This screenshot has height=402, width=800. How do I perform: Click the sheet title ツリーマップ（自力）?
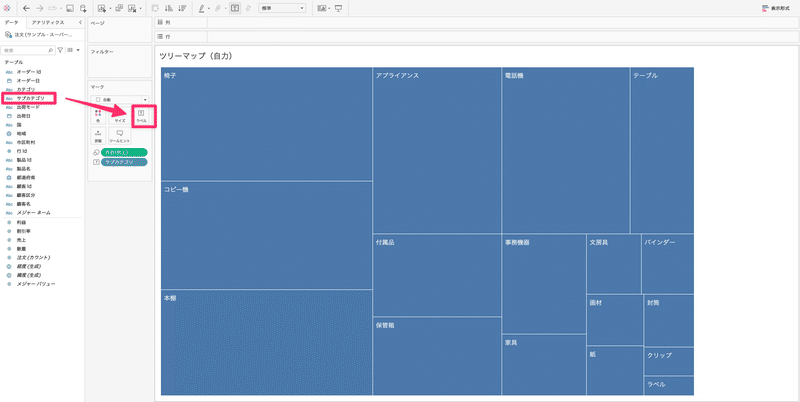[x=196, y=56]
